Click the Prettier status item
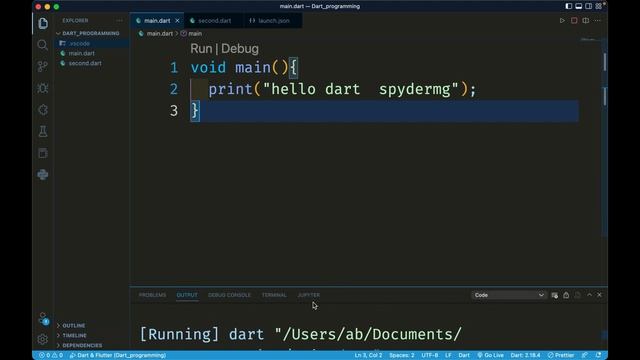The height and width of the screenshot is (360, 640). (561, 355)
